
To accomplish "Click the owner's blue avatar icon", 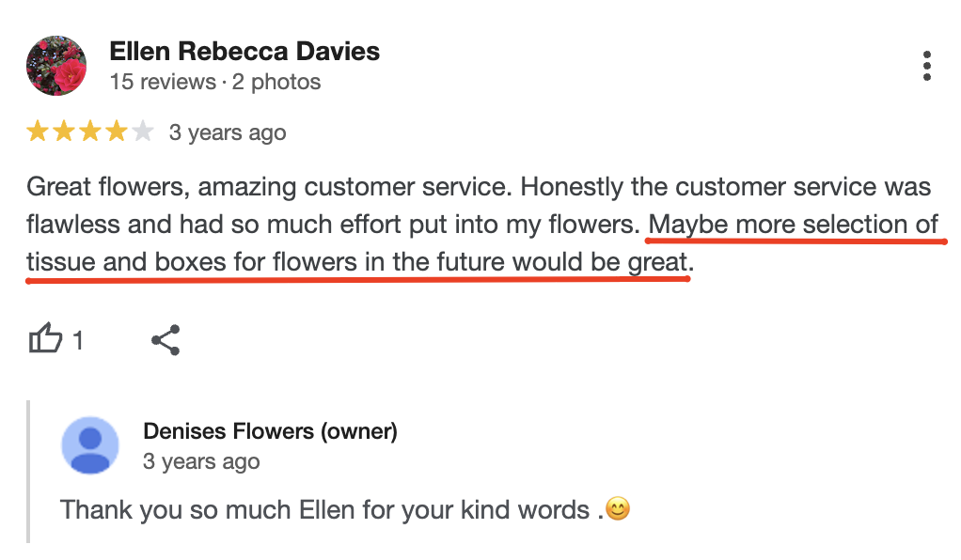I will 91,445.
